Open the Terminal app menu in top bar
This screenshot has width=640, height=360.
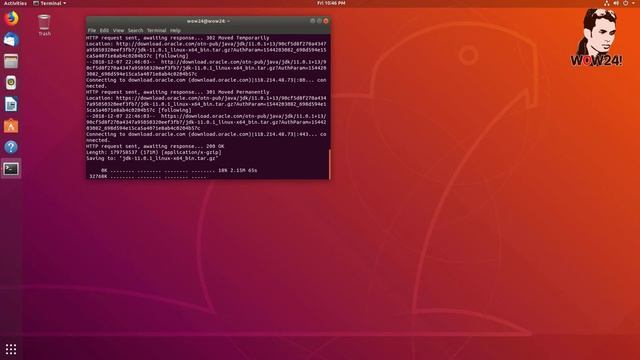tap(50, 3)
